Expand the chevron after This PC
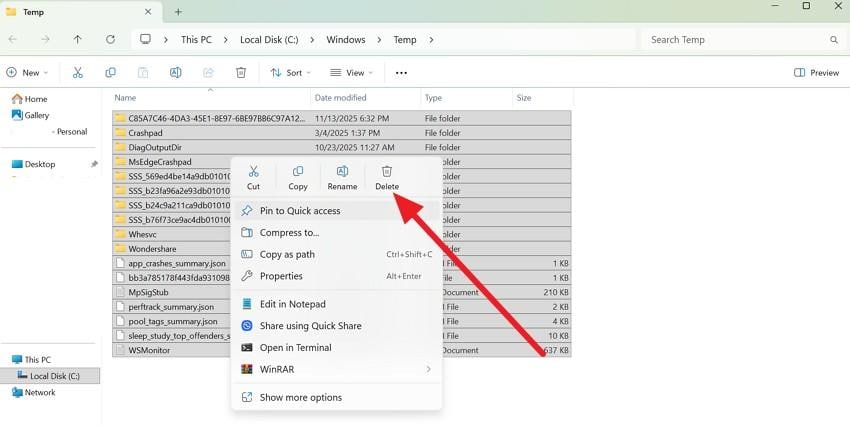Image resolution: width=850 pixels, height=427 pixels. [226, 40]
